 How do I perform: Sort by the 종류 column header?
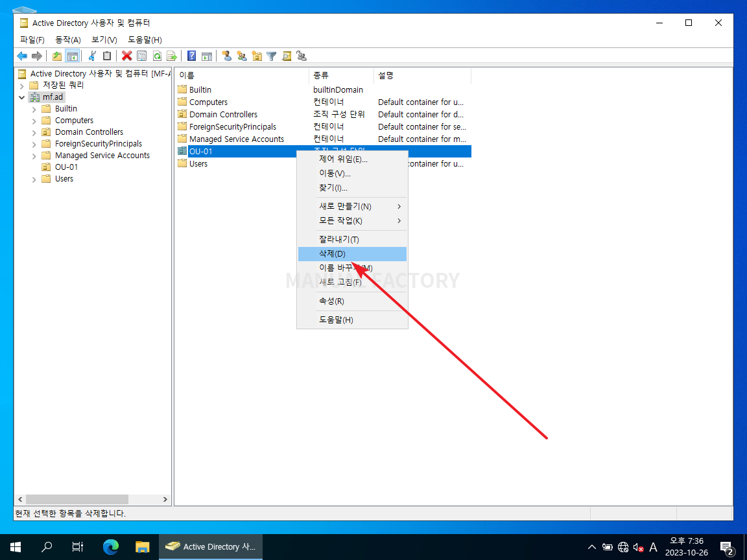tap(341, 75)
